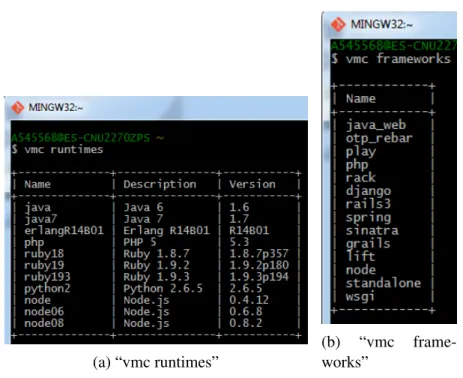The image size is (463, 378).
Task: Click version '0.8.2' in the node08 row
Action: click(x=246, y=323)
